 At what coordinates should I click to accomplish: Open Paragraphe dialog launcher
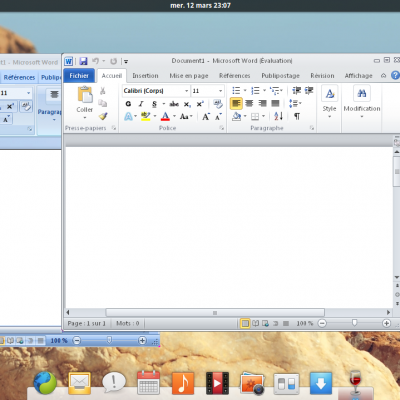312,128
